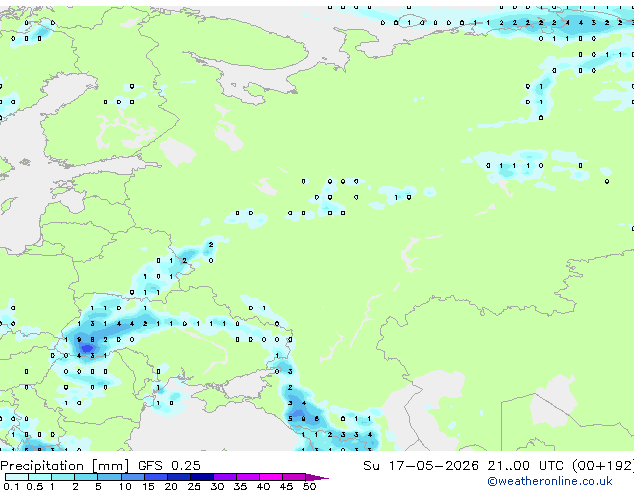Click the '21..00 UTC' time label
The height and width of the screenshot is (490, 634).
click(x=525, y=466)
